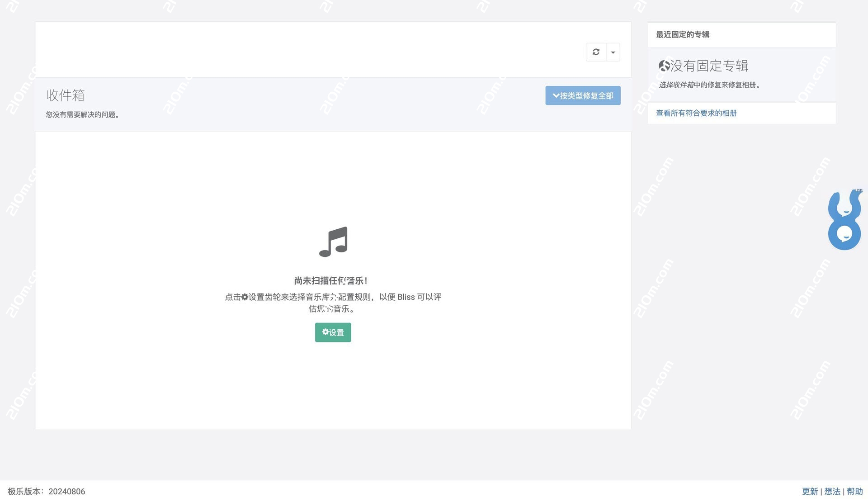
Task: Click the inline gear icon in the instructions
Action: (x=245, y=297)
